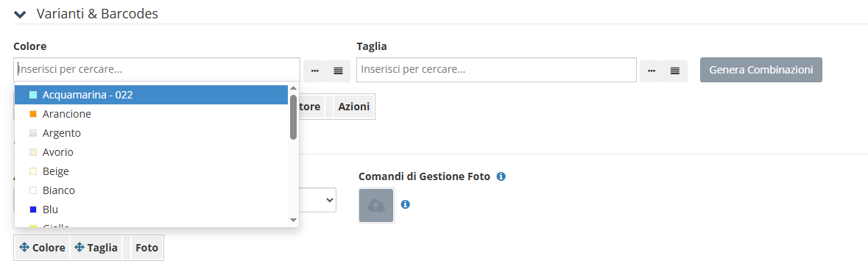The height and width of the screenshot is (272, 868).
Task: Open the select dropdown behind color list
Action: [x=318, y=199]
